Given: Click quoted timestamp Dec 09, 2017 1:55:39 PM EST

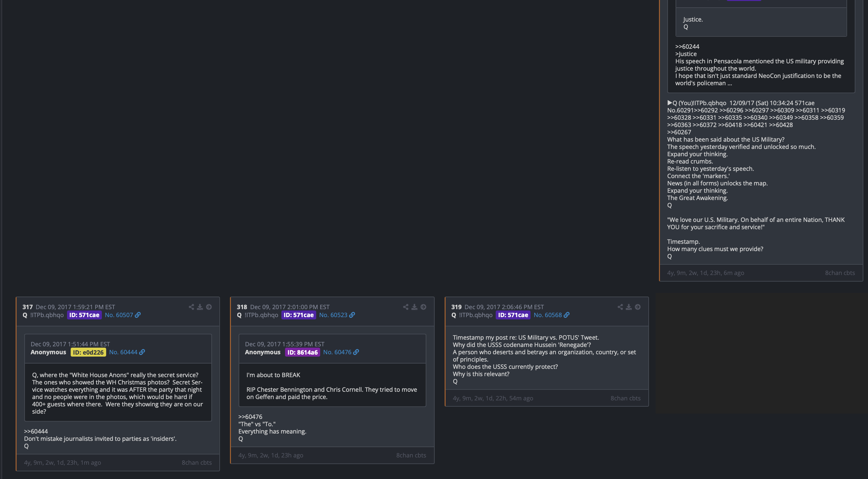Looking at the screenshot, I should pyautogui.click(x=285, y=344).
